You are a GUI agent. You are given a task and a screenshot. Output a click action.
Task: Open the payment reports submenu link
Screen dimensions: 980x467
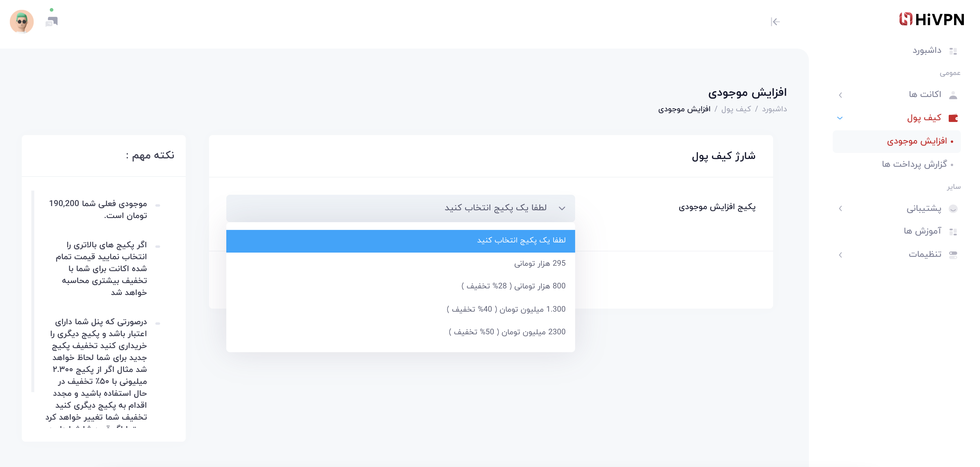(x=914, y=164)
